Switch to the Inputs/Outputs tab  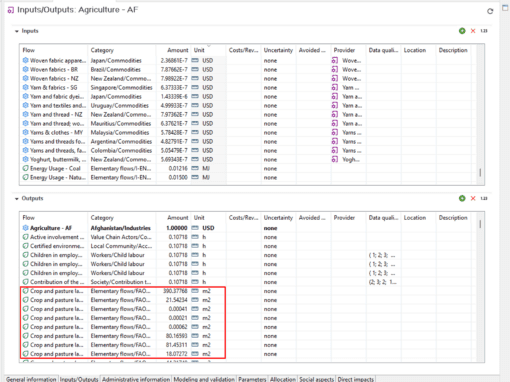click(x=79, y=379)
